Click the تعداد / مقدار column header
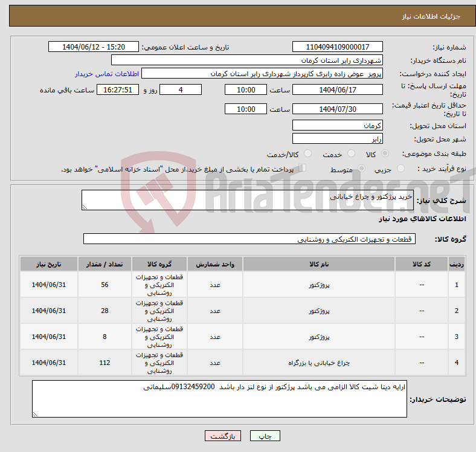The image size is (476, 452). (x=105, y=264)
